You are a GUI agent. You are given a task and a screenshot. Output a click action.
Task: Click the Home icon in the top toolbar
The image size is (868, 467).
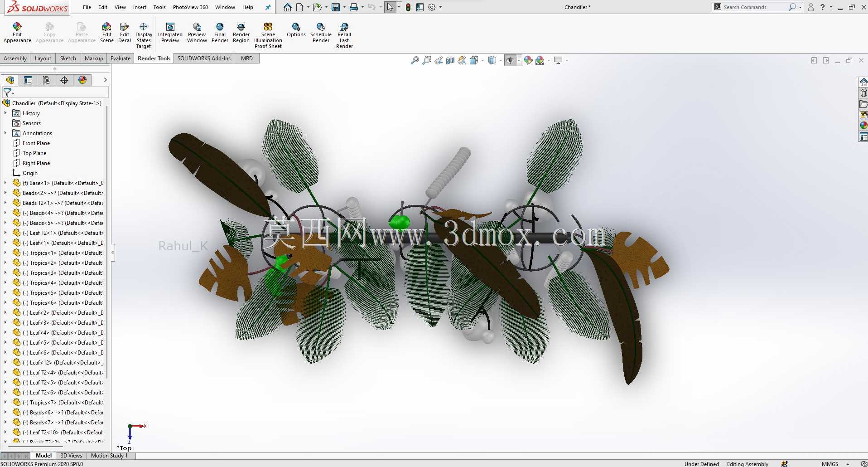pyautogui.click(x=288, y=7)
